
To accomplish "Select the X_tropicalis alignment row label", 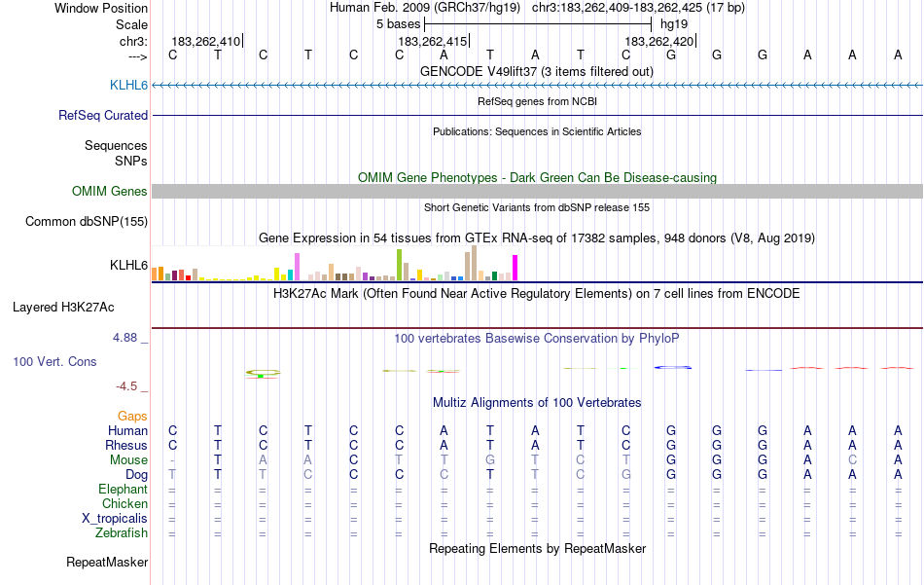I will [115, 519].
